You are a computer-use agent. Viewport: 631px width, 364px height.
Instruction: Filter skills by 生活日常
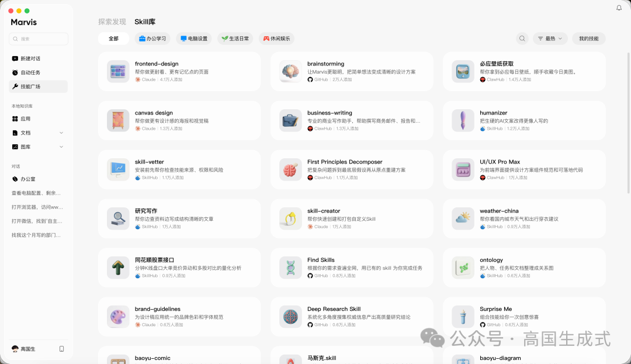(x=235, y=39)
